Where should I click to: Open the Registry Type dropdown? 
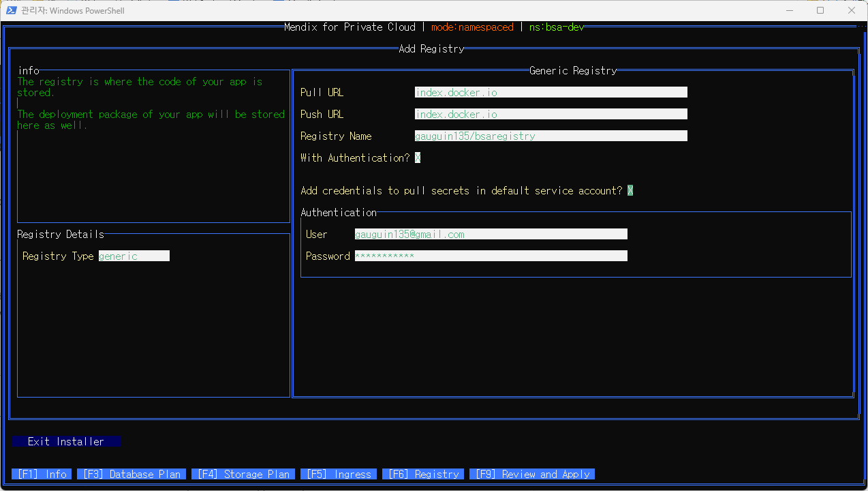(134, 256)
